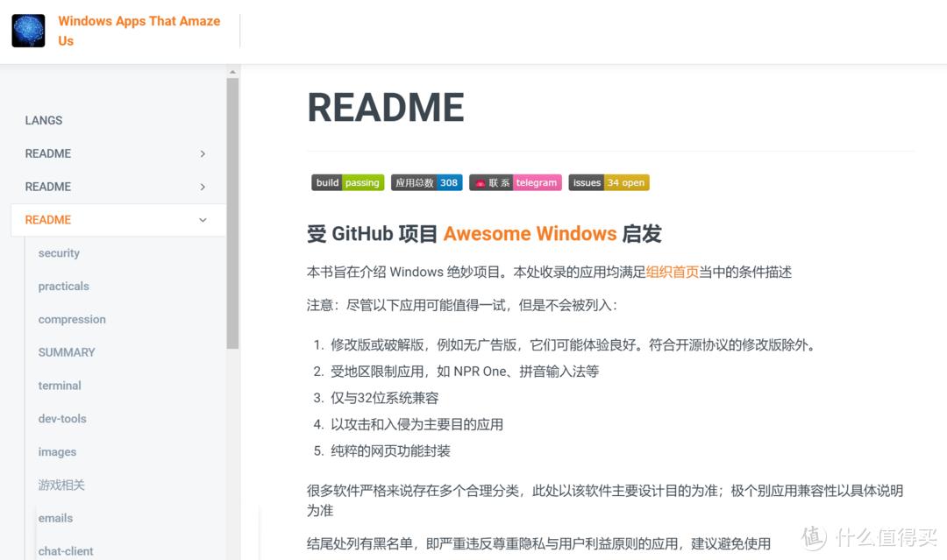The image size is (947, 560).
Task: Select chat-client in the sidebar
Action: coord(66,551)
